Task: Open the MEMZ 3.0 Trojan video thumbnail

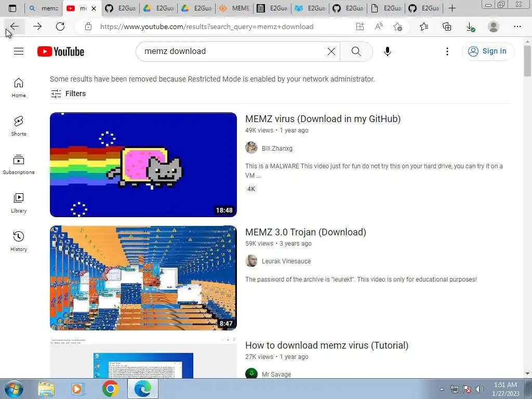Action: tap(143, 278)
